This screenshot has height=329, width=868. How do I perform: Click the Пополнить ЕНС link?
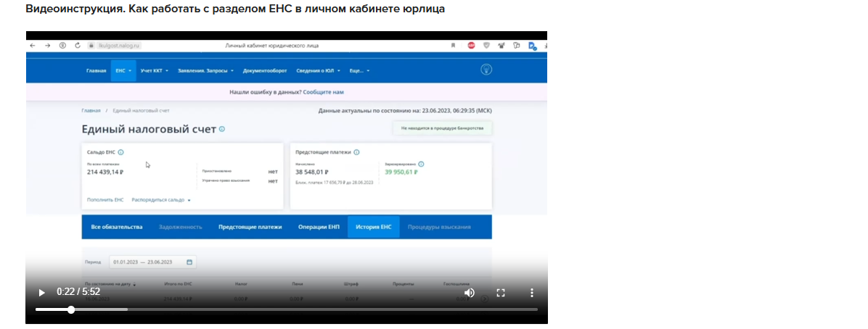[x=105, y=199]
